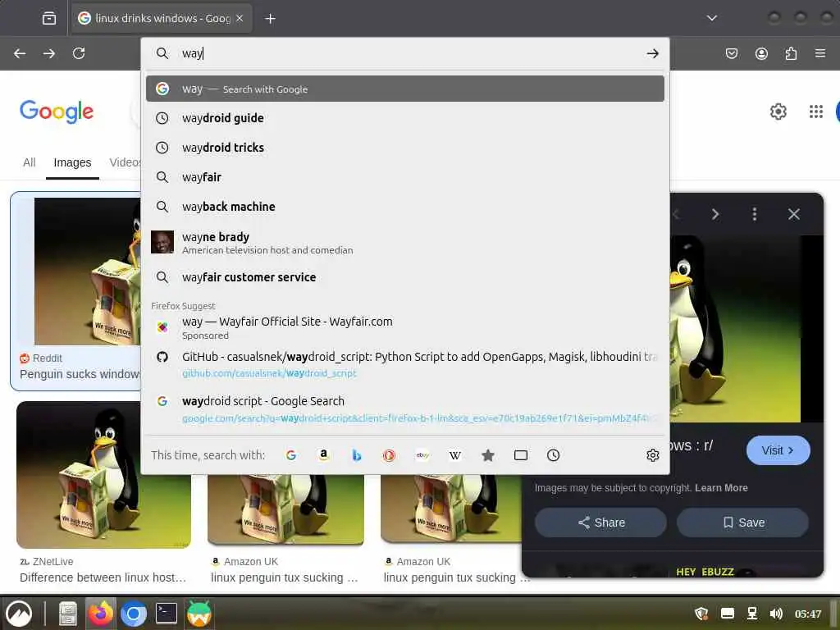The width and height of the screenshot is (840, 630).
Task: Open the file manager in taskbar
Action: tap(68, 614)
